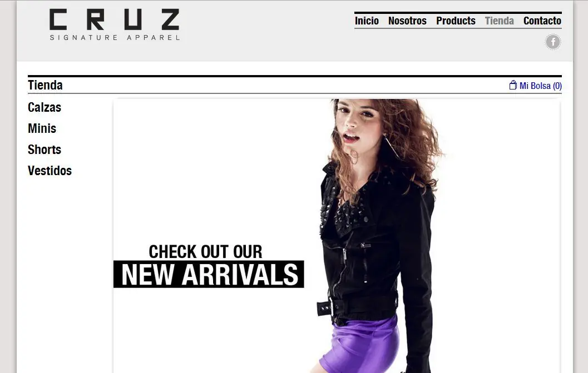Open the Products section

[x=456, y=21]
